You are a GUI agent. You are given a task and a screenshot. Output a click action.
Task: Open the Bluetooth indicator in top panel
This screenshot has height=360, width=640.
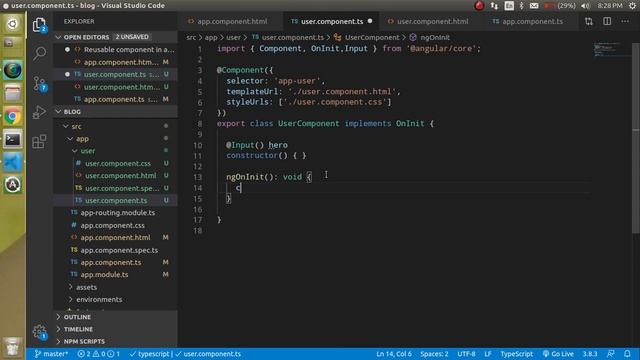[521, 5]
